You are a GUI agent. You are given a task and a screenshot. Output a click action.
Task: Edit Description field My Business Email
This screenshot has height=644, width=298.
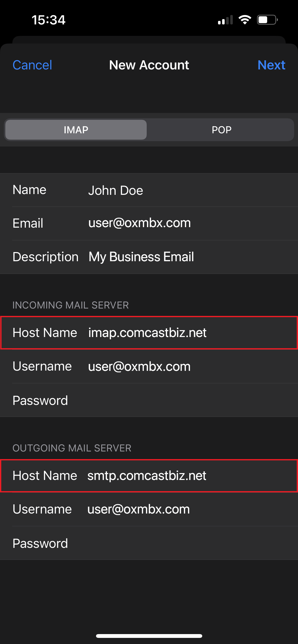point(149,257)
